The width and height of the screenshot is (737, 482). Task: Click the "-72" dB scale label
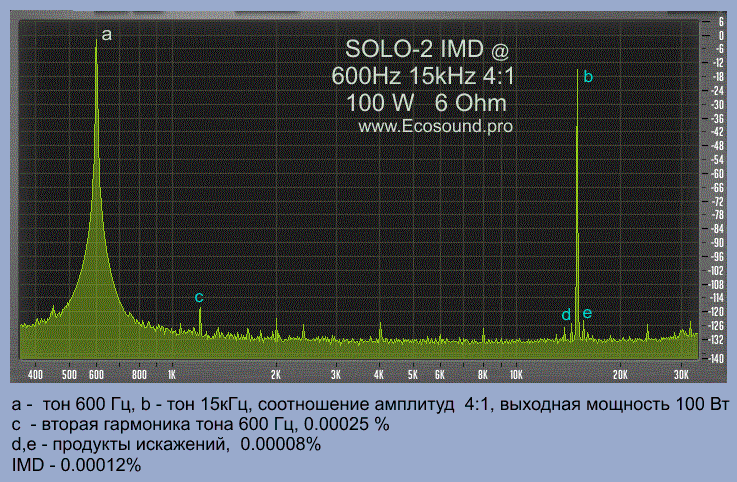[718, 201]
